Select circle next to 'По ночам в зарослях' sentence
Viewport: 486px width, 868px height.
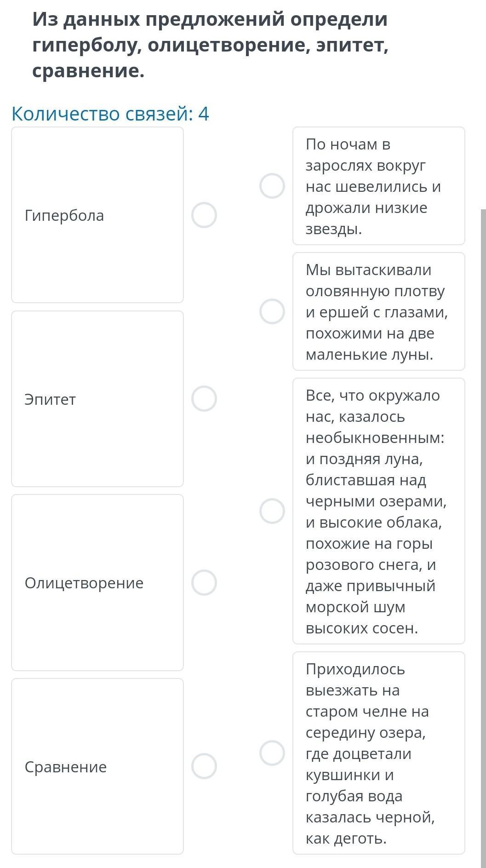pyautogui.click(x=272, y=186)
